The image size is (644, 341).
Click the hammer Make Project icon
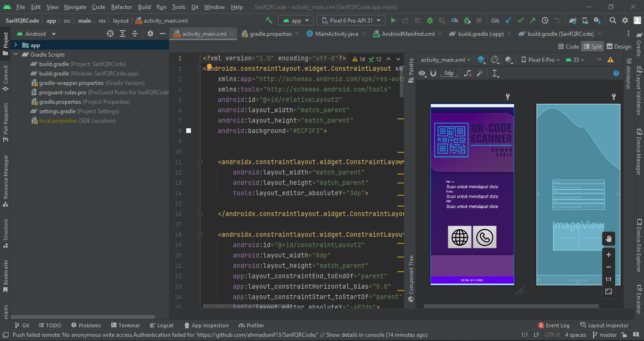pos(269,20)
